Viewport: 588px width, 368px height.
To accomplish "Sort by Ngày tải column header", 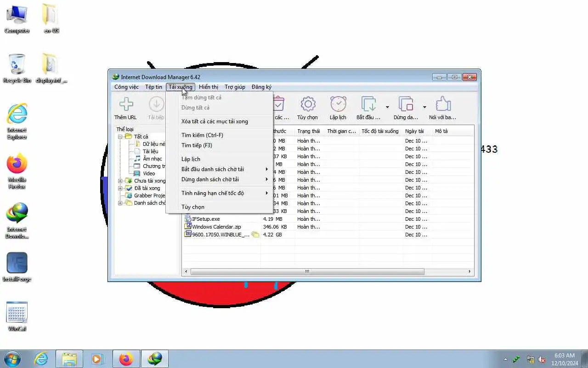I will point(417,131).
